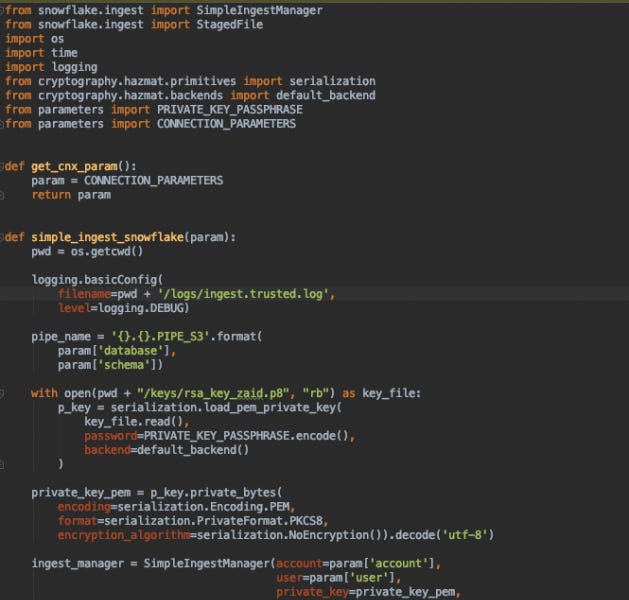Screen dimensions: 629x600
Task: Click the '{}.{}.PIPE_S3' string literal
Action: tap(160, 336)
